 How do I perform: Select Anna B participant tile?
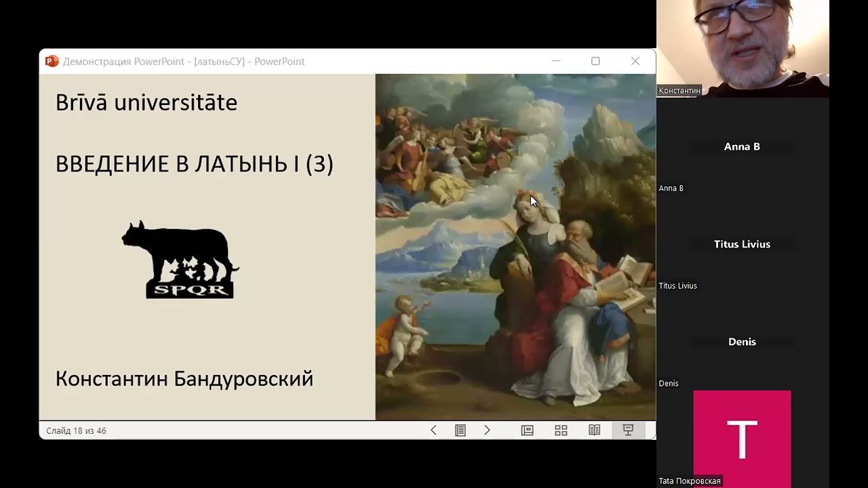[743, 146]
